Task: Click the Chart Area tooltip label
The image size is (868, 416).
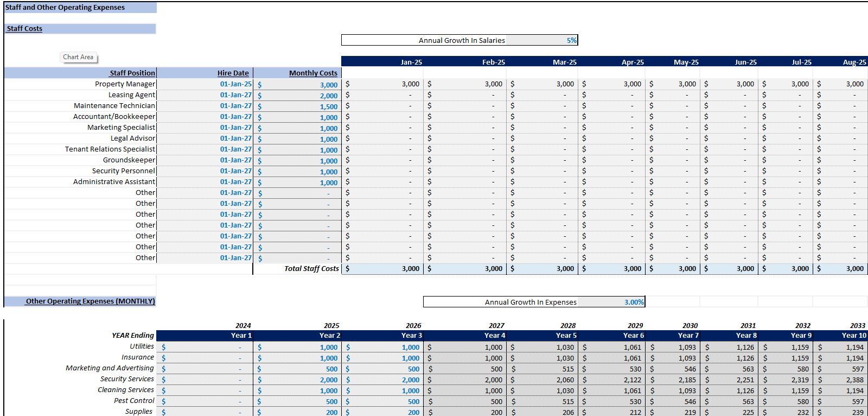Action: [x=78, y=57]
